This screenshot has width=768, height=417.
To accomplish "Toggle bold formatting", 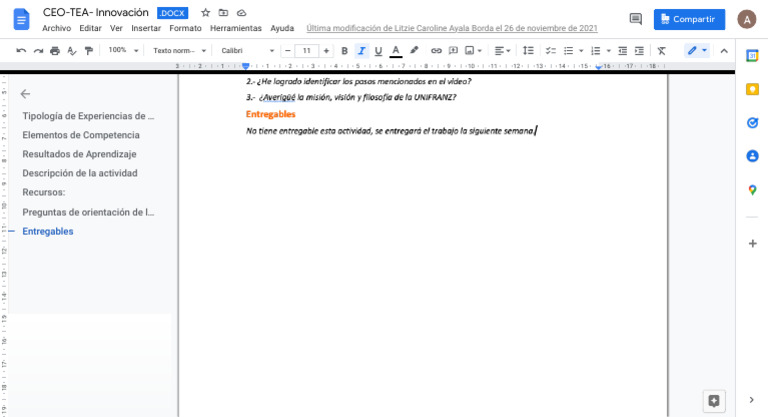I will click(344, 50).
